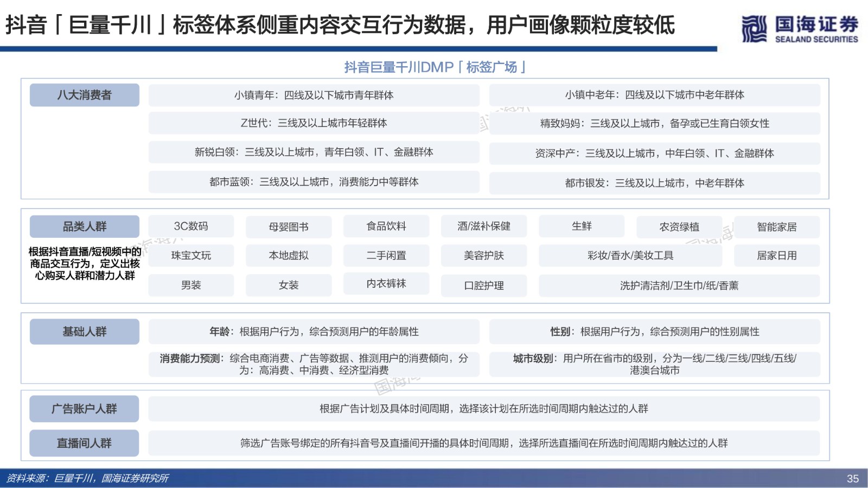This screenshot has height=488, width=868.
Task: Click the 都市银发 consumer segment box
Action: point(655,183)
